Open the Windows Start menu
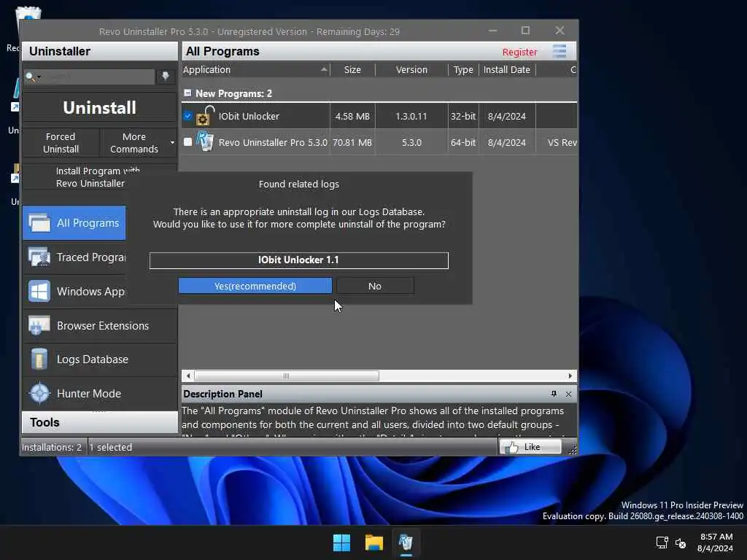This screenshot has width=747, height=560. click(x=341, y=542)
